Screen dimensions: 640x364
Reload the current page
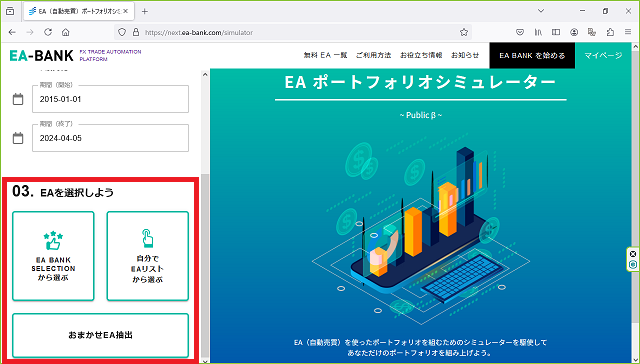(x=48, y=32)
